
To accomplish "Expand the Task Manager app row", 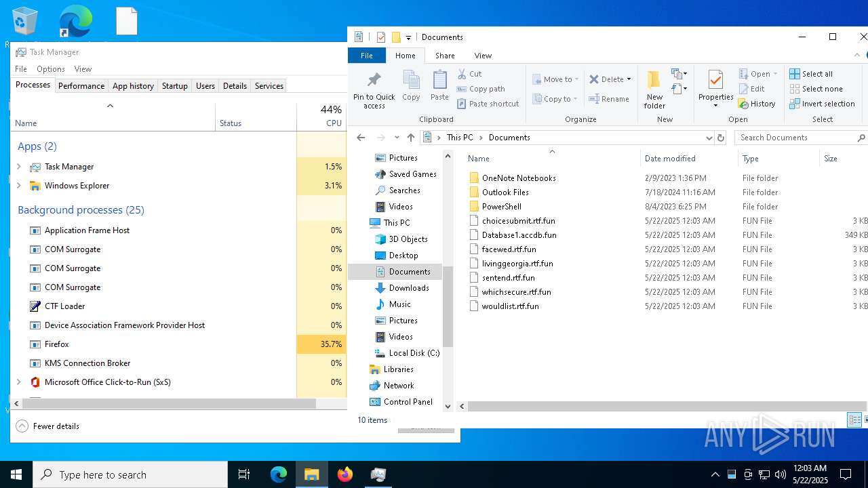I will [x=18, y=167].
